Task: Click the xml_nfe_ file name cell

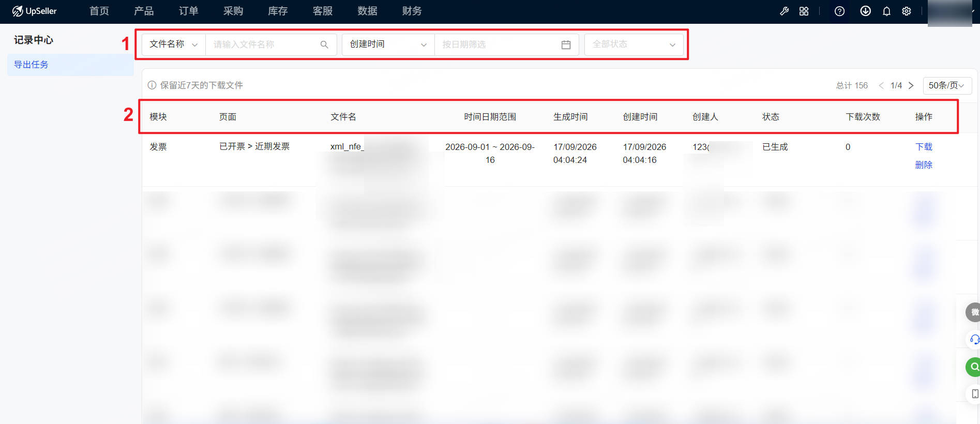Action: (x=347, y=147)
